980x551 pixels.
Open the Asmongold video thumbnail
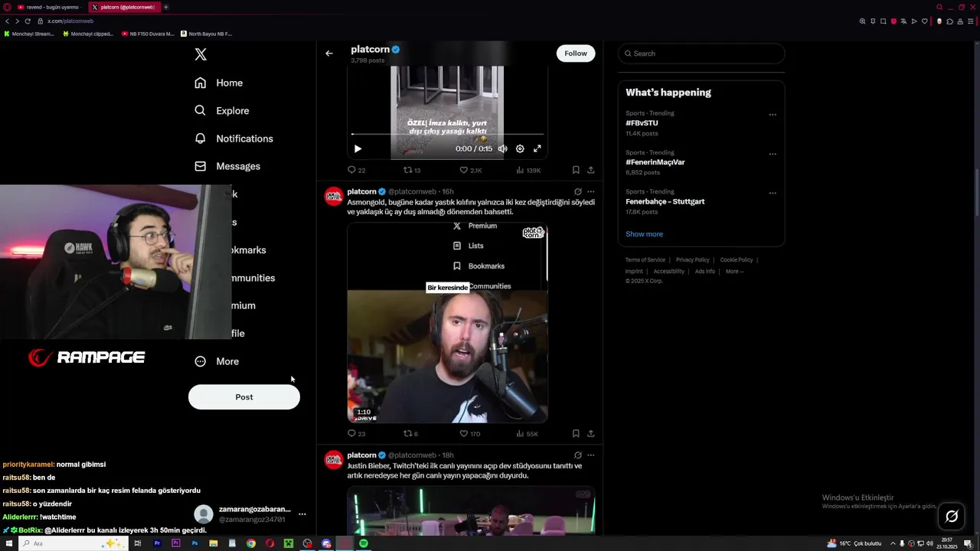pos(448,323)
